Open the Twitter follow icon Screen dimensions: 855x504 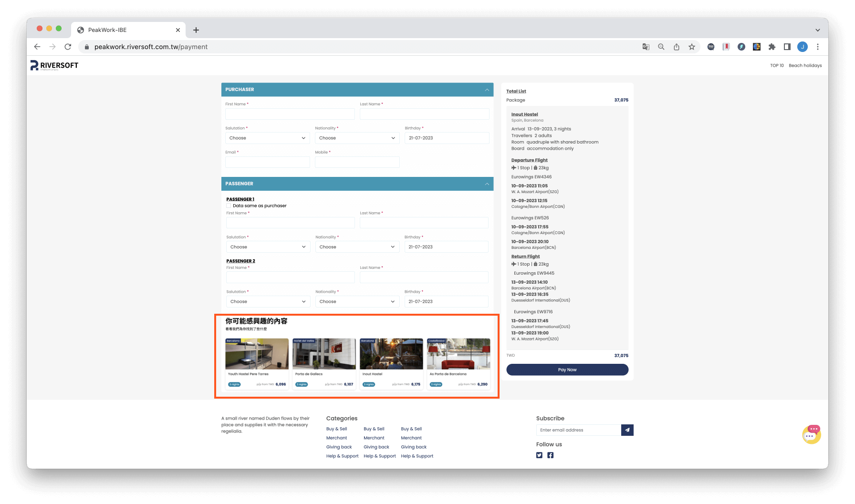pyautogui.click(x=539, y=455)
